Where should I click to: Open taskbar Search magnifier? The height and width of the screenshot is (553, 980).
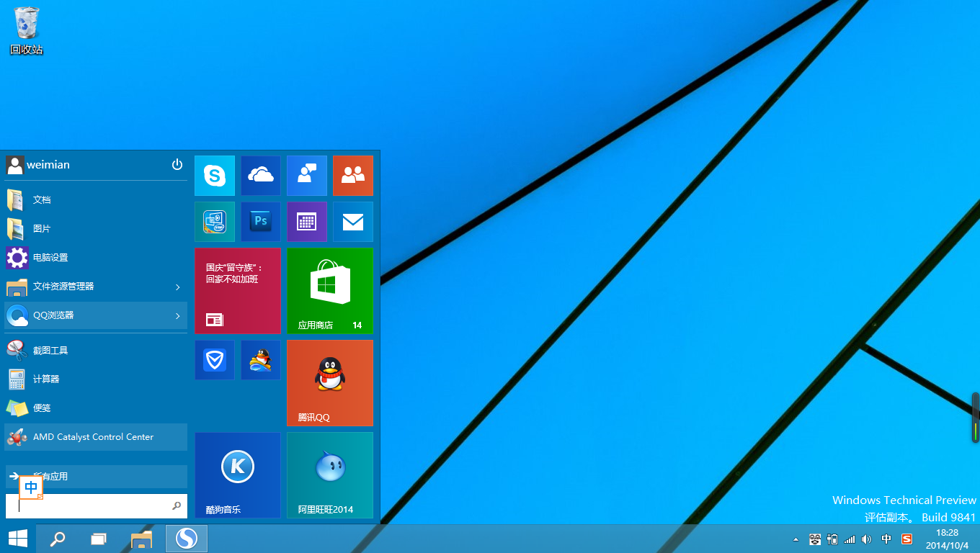(x=57, y=539)
